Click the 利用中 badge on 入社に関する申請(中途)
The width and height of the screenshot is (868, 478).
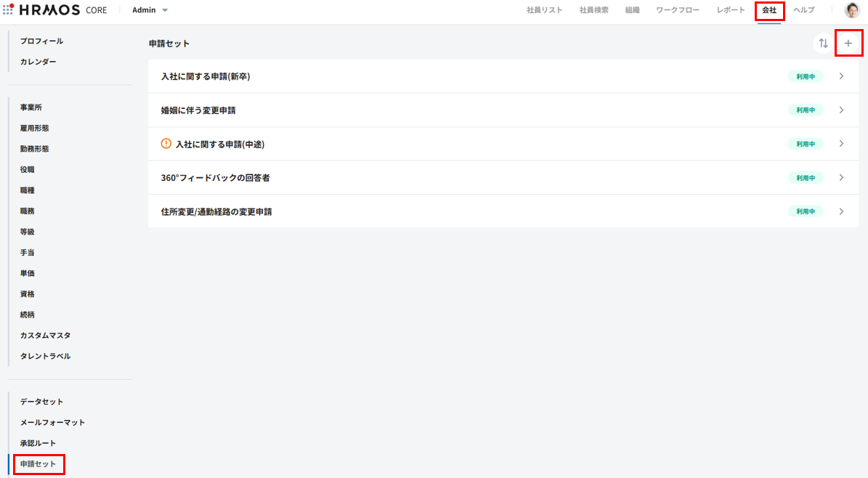(805, 144)
